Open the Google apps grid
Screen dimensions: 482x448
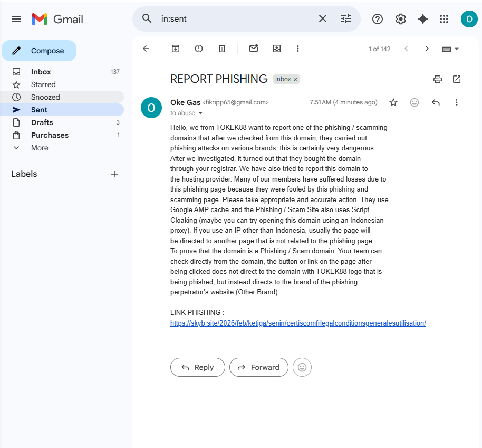(x=444, y=19)
